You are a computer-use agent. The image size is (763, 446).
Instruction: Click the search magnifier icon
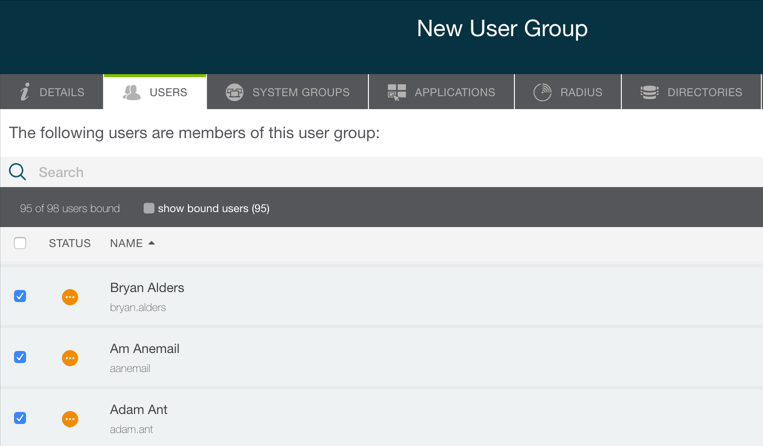pos(18,172)
